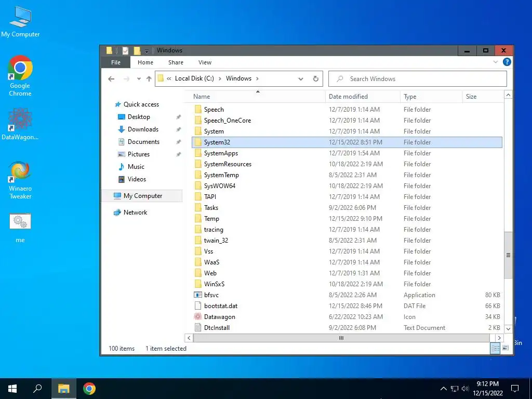Select the System32 folder icon
Viewport: 532px width, 399px height.
pyautogui.click(x=198, y=142)
